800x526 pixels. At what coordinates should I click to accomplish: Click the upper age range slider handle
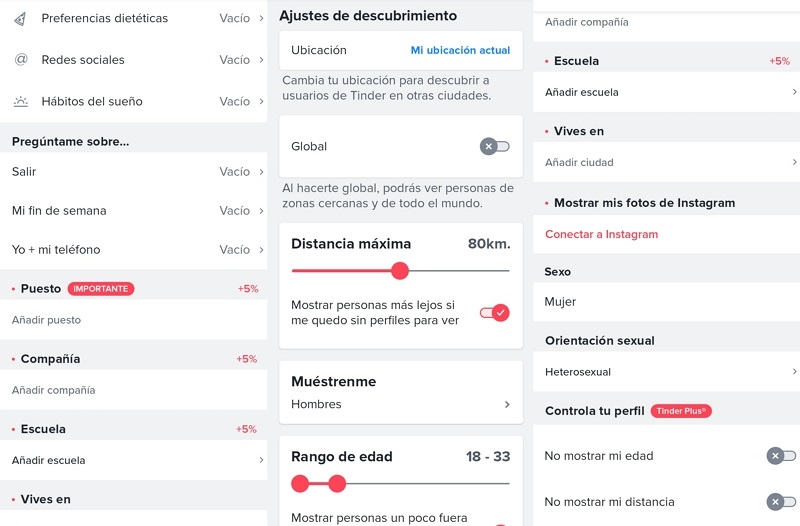click(x=337, y=484)
